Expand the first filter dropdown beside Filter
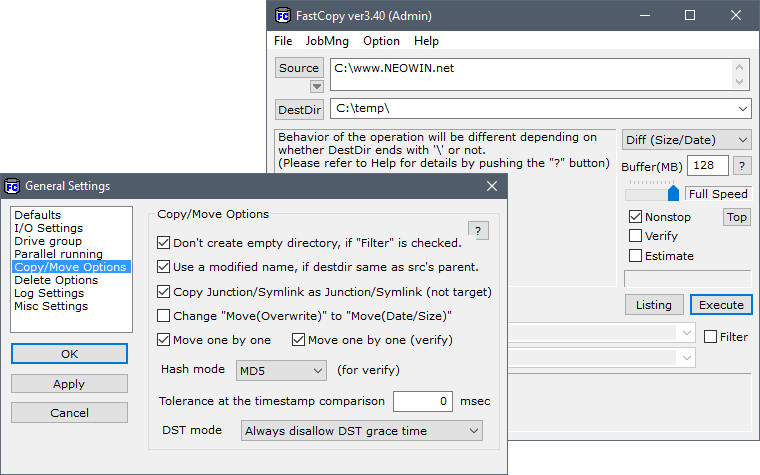Viewport: 760px width, 475px height. 686,333
